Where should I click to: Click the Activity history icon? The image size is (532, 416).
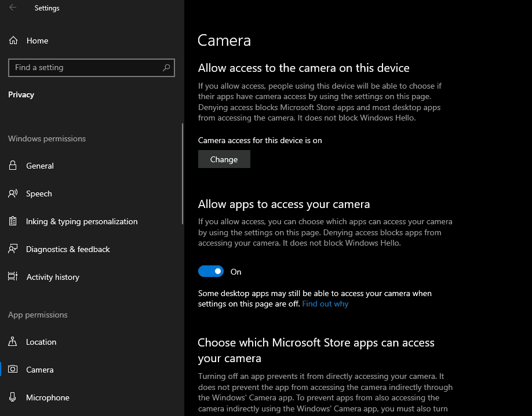point(13,277)
